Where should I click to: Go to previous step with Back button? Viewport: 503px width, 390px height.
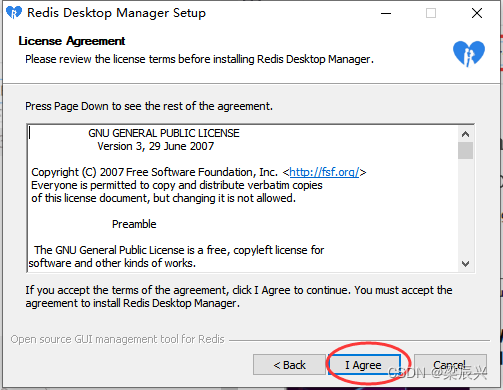tap(289, 365)
